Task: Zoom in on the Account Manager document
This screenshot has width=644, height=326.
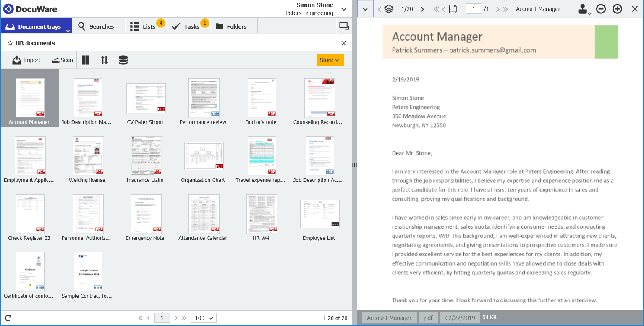Action: [x=617, y=8]
